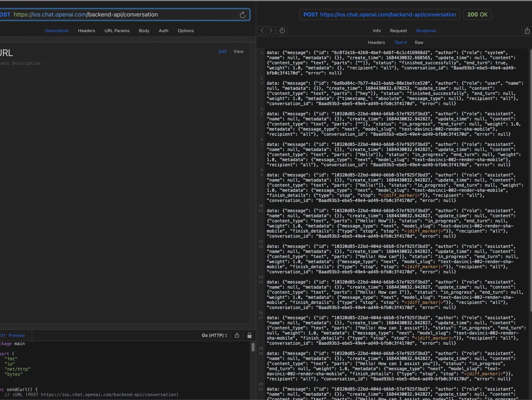The image size is (532, 400).
Task: Click response line number 1
Action: (262, 53)
